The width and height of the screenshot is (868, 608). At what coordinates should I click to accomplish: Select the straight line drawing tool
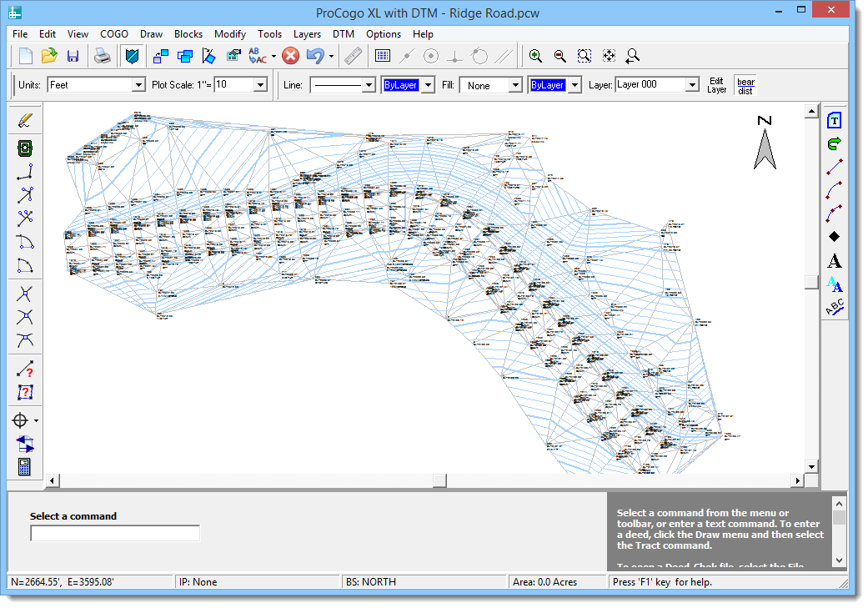click(x=835, y=167)
